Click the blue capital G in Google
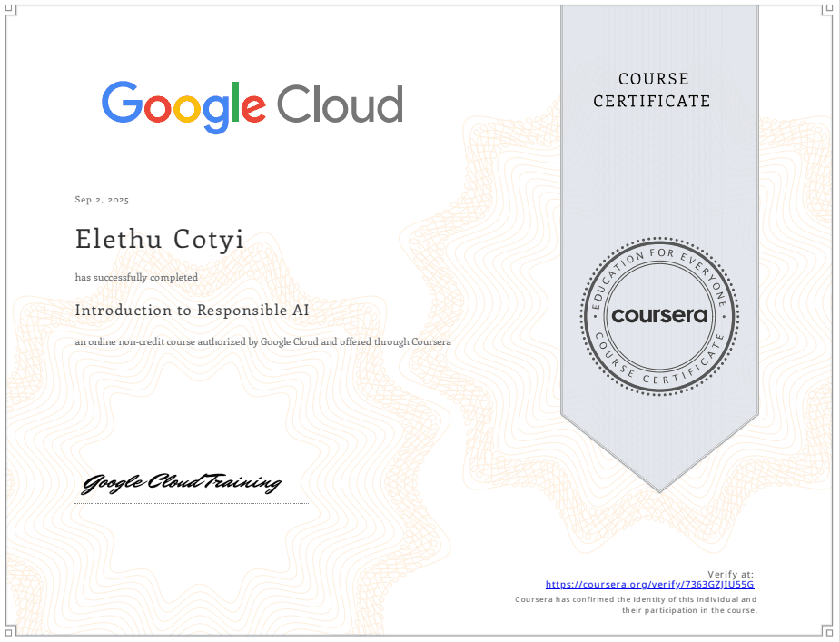This screenshot has width=840, height=642. [121, 103]
